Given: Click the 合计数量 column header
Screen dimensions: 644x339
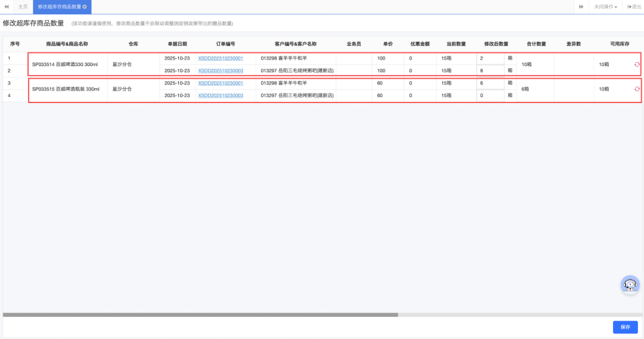Looking at the screenshot, I should point(536,44).
